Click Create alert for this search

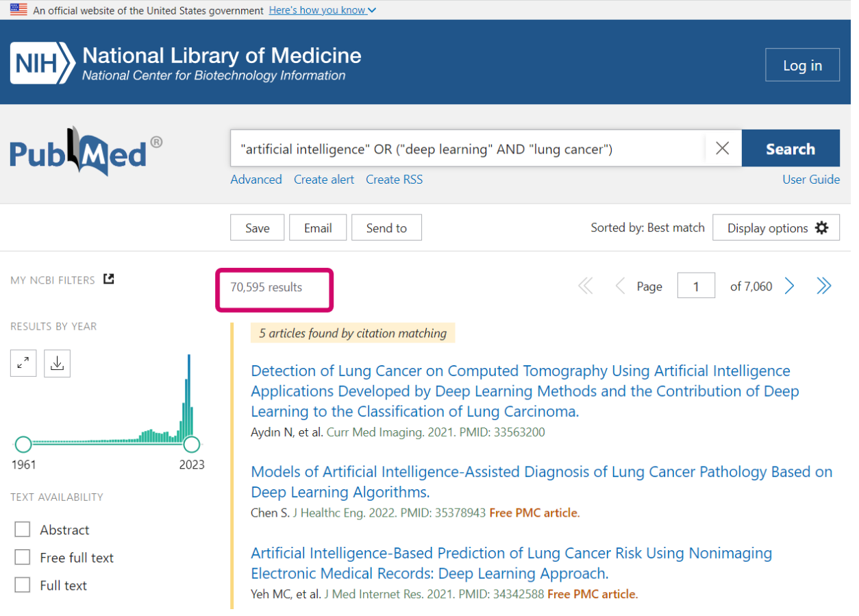click(323, 179)
